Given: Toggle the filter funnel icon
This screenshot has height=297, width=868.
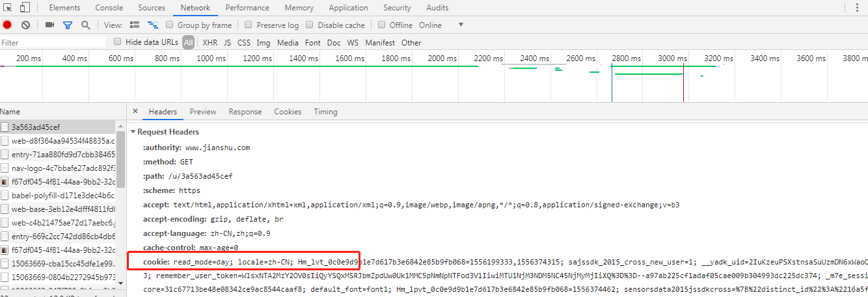Looking at the screenshot, I should [67, 25].
